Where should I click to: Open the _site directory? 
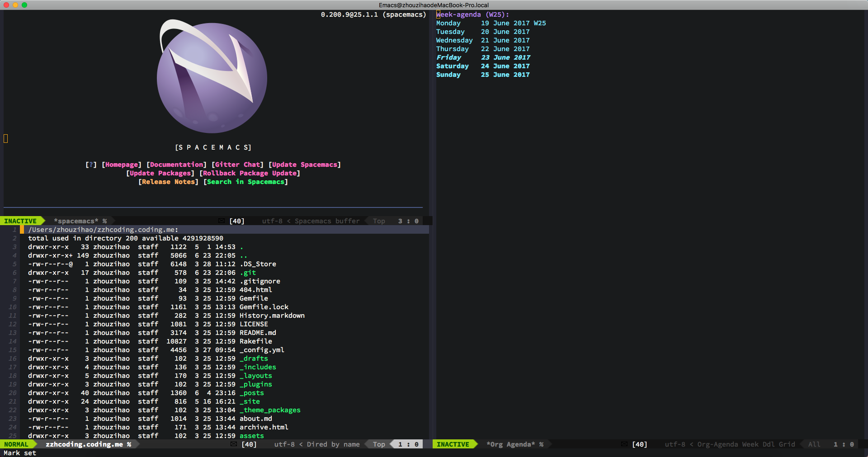point(250,401)
